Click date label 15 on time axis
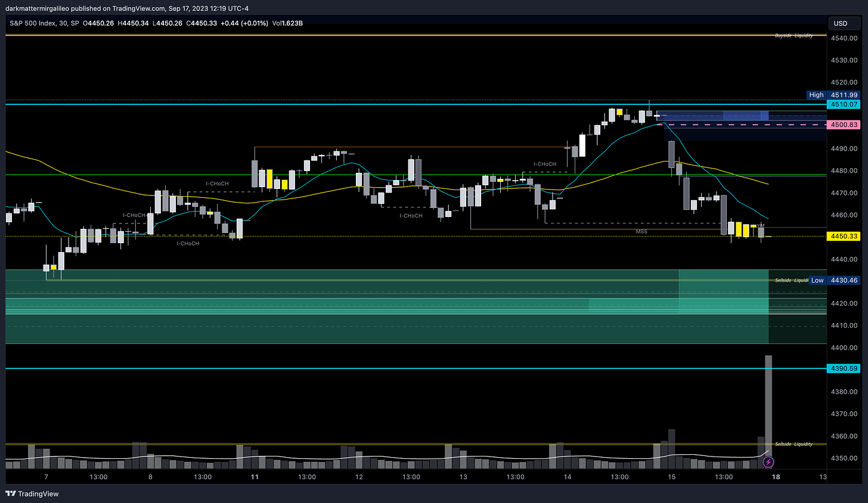This screenshot has height=503, width=868. click(x=672, y=477)
